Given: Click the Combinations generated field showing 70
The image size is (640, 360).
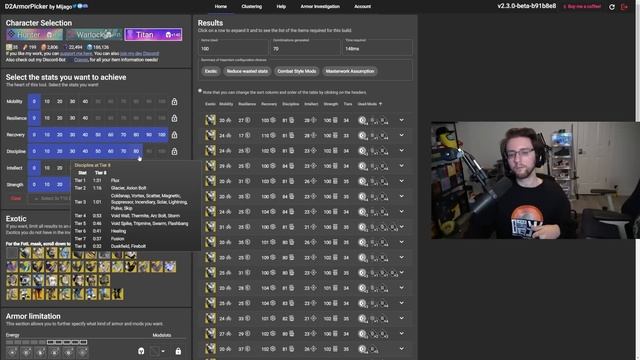Looking at the screenshot, I should point(305,47).
